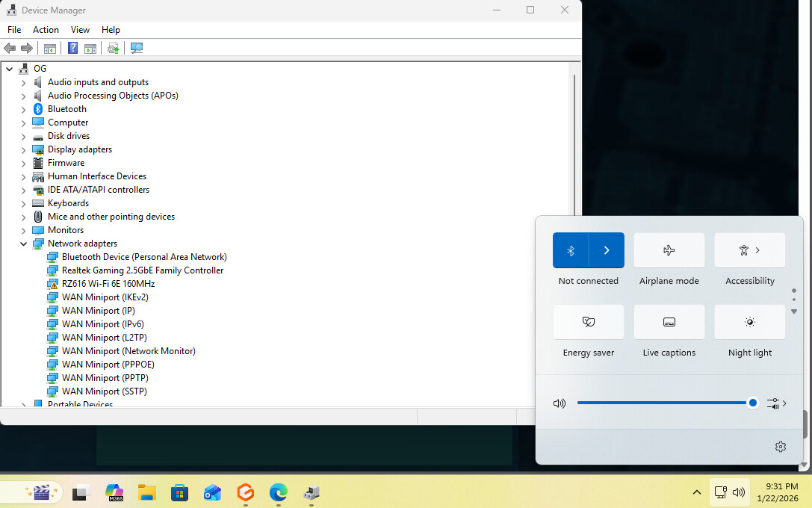Click the volume slider track midpoint
This screenshot has height=508, width=812.
click(665, 403)
